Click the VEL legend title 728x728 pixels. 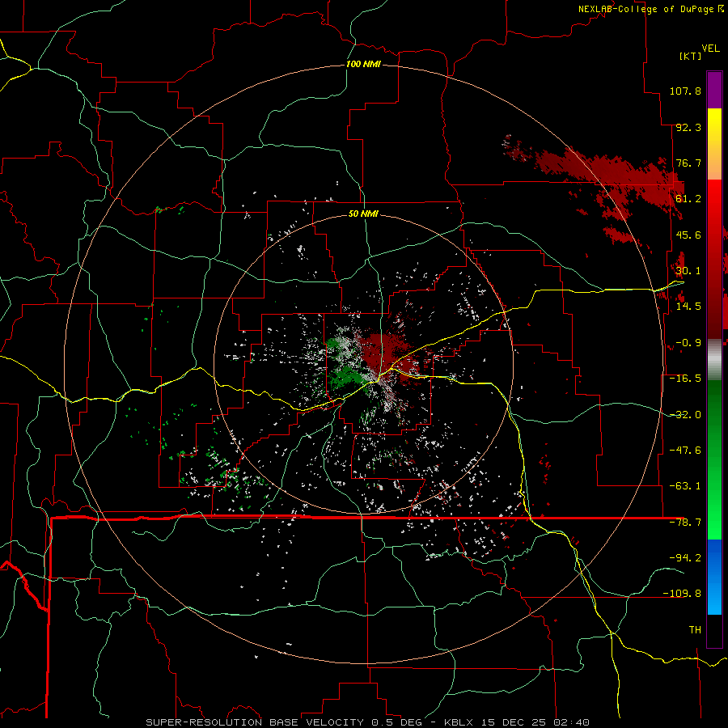710,49
